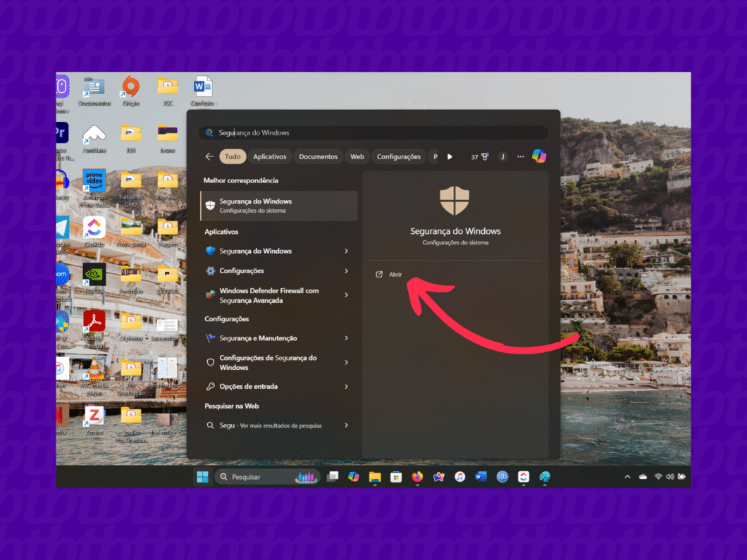The image size is (747, 560).
Task: Open the FontBase desktop shortcut
Action: tap(94, 138)
